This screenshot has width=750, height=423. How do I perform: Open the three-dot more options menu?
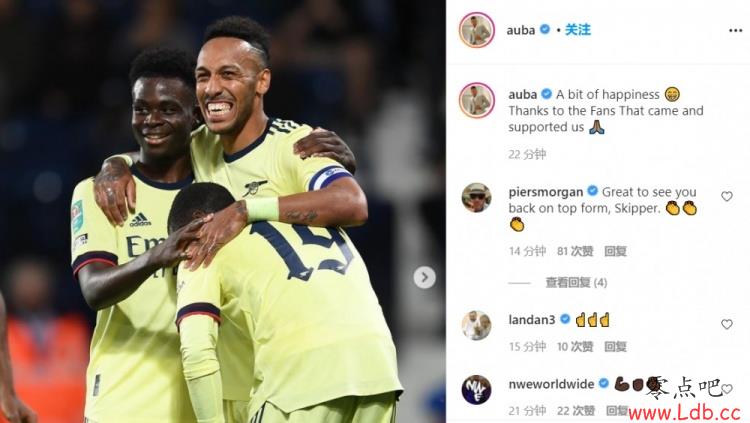click(735, 30)
